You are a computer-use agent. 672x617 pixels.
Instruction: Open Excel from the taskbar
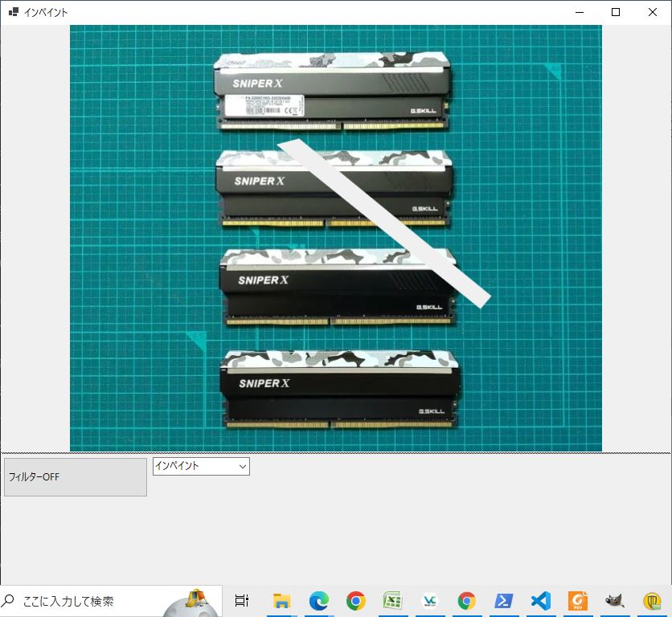tap(392, 601)
